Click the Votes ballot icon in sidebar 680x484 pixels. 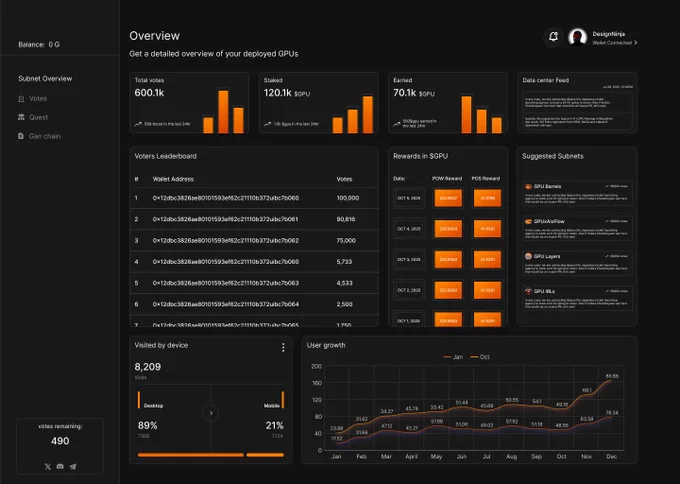pos(21,99)
